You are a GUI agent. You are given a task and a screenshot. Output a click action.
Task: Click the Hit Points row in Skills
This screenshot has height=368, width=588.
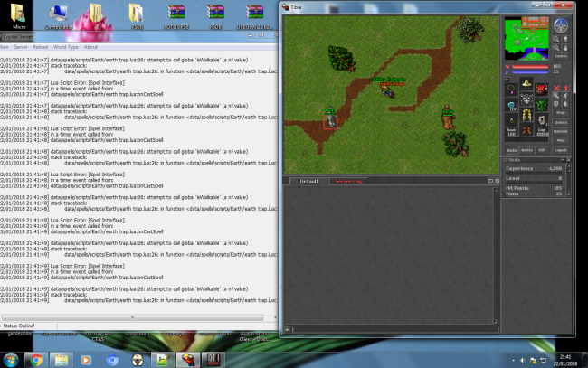534,188
